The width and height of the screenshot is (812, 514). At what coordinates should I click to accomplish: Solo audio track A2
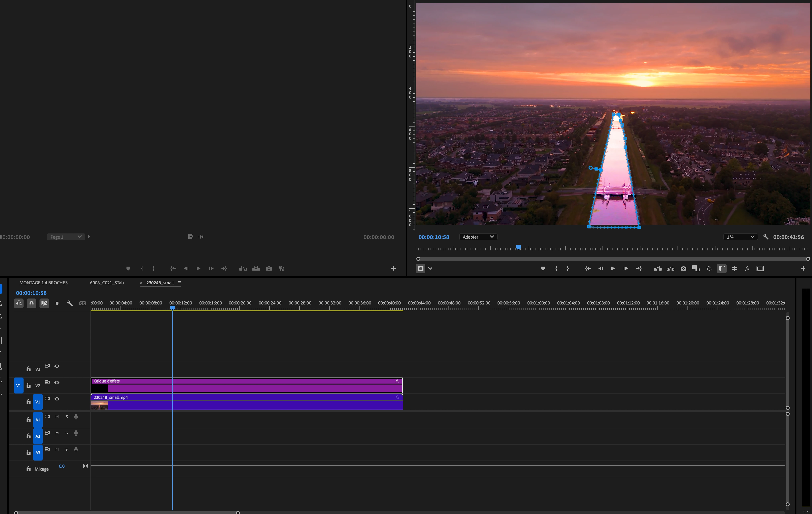(66, 433)
